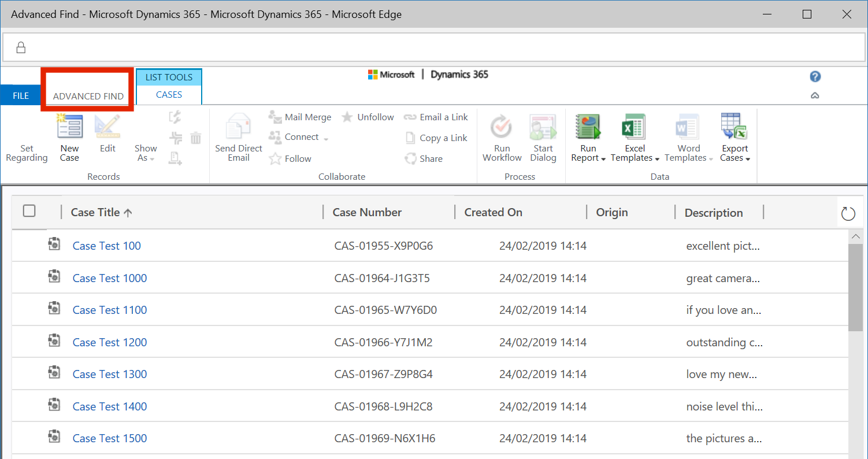Start a Mail Merge
This screenshot has width=868, height=459.
(300, 117)
